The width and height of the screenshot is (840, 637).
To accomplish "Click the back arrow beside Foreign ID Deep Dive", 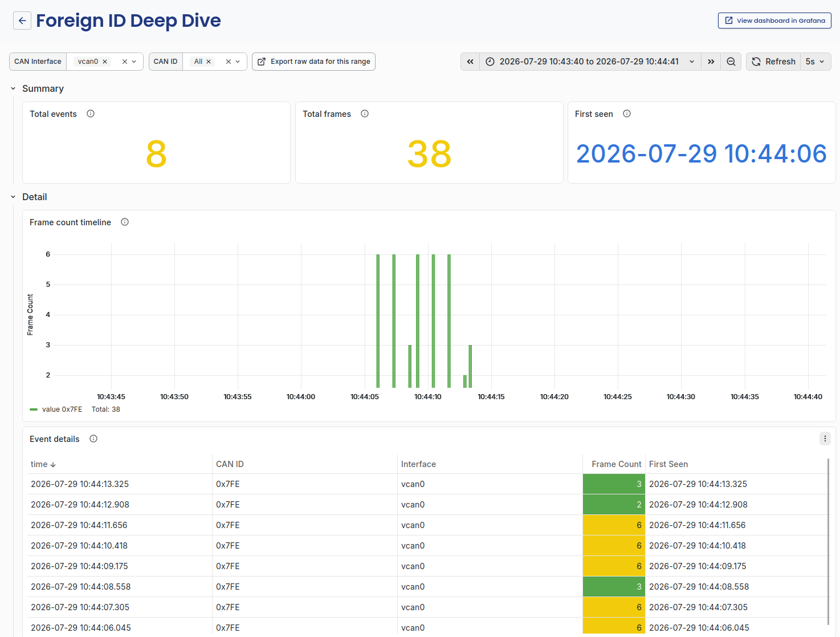I will 22,21.
